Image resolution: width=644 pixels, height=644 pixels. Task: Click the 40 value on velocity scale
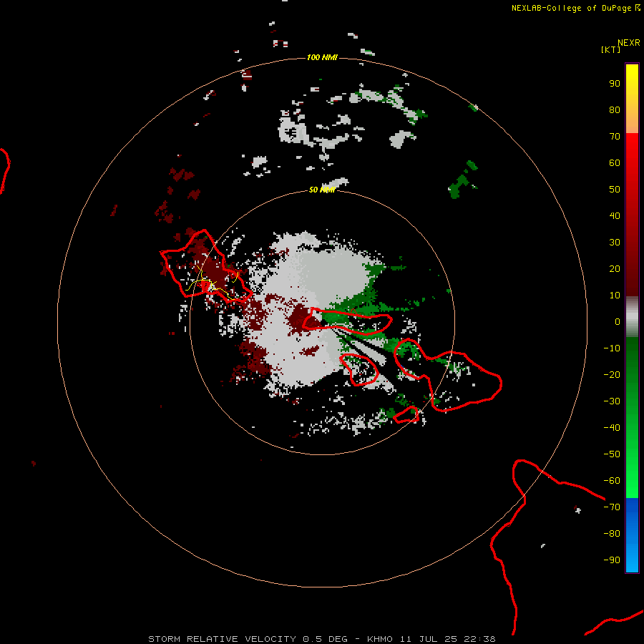click(x=615, y=216)
